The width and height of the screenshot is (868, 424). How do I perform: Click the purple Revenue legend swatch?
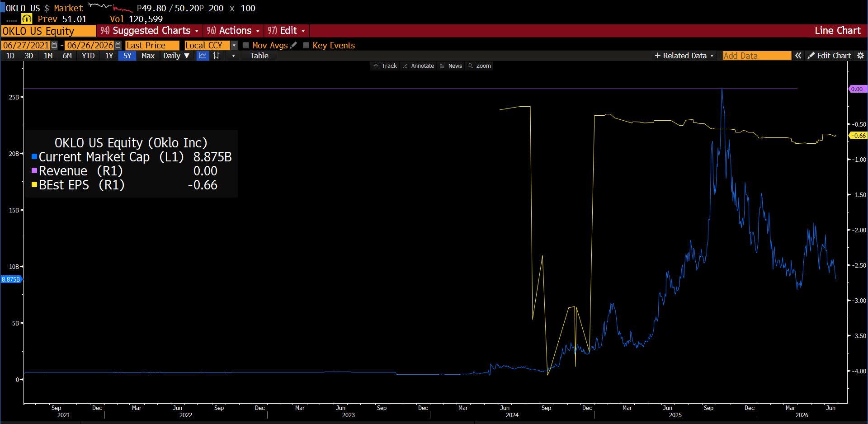(34, 171)
